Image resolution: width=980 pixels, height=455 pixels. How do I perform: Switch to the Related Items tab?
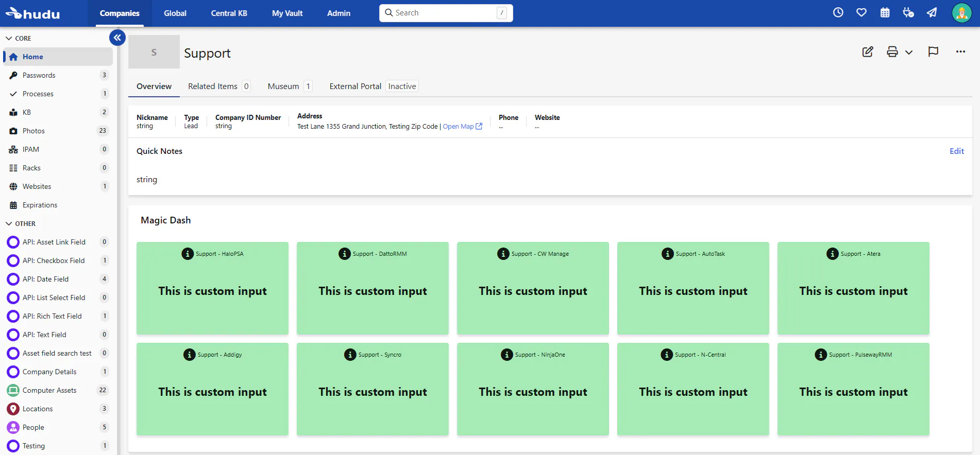[213, 86]
